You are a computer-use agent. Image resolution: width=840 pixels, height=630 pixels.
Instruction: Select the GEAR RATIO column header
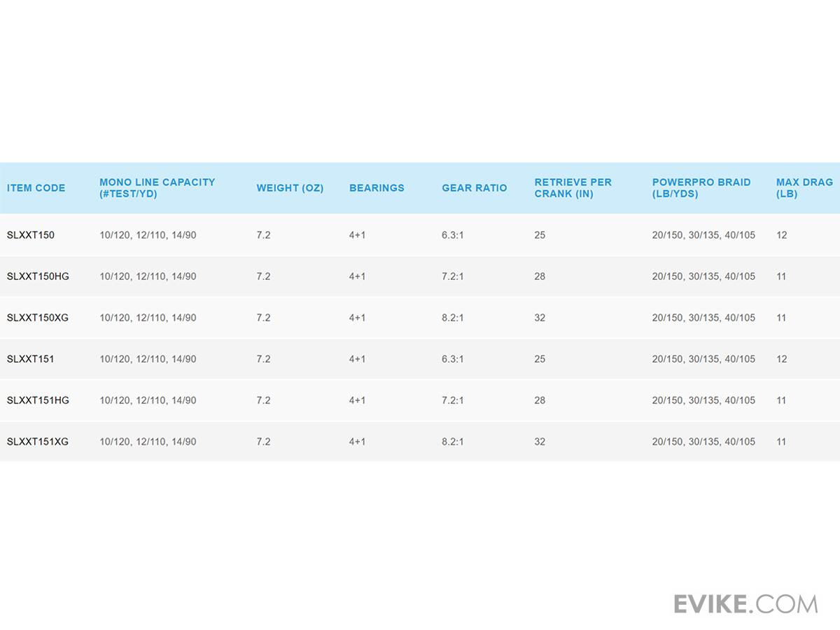[x=474, y=188]
